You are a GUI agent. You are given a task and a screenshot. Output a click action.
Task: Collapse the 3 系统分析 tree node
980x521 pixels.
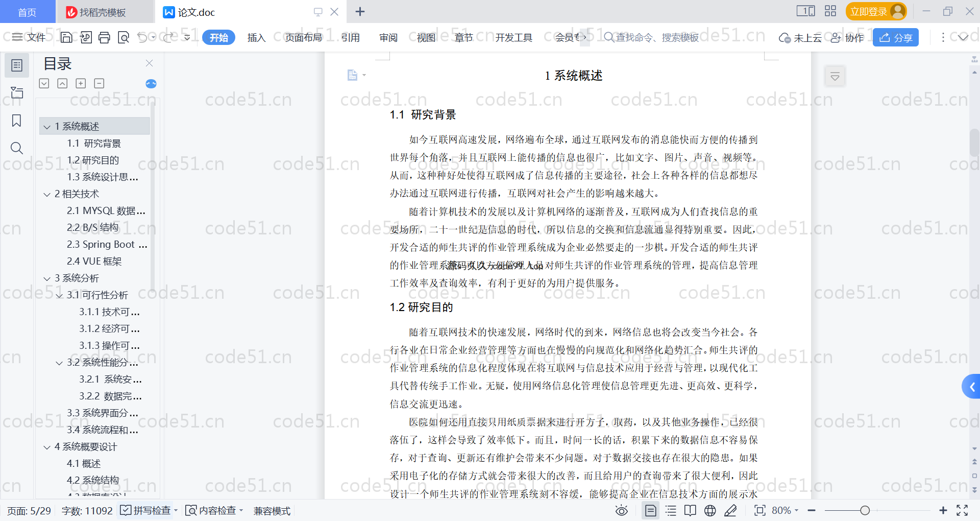click(47, 278)
